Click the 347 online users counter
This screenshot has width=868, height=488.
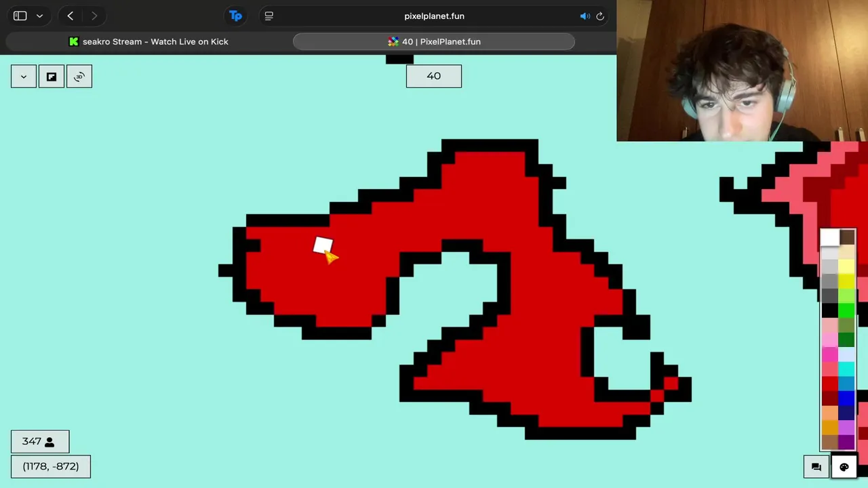coord(40,441)
